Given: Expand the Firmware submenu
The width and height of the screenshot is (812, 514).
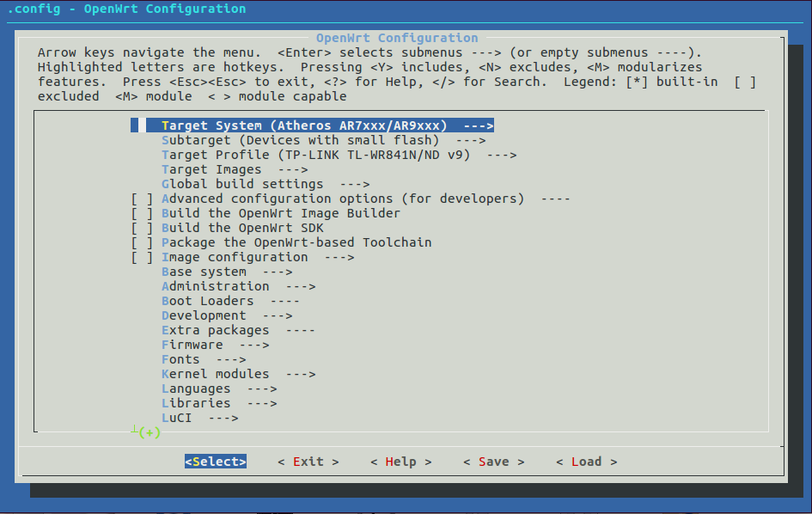Looking at the screenshot, I should [x=216, y=345].
